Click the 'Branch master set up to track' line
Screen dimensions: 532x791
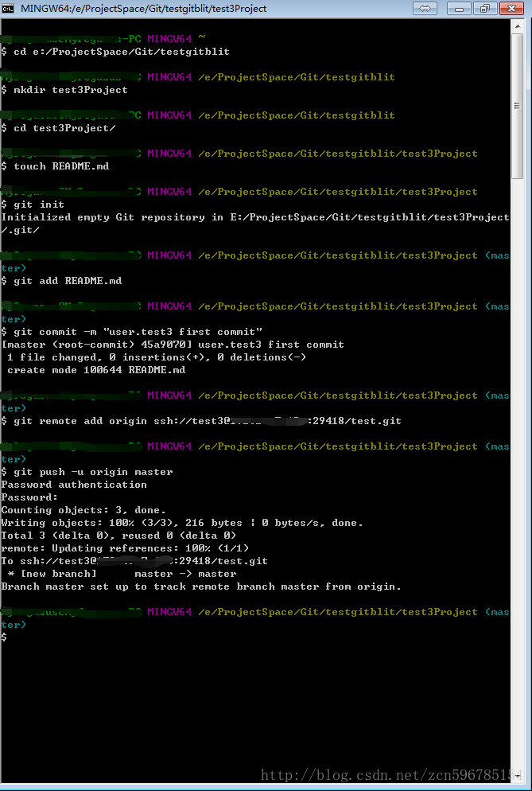201,586
